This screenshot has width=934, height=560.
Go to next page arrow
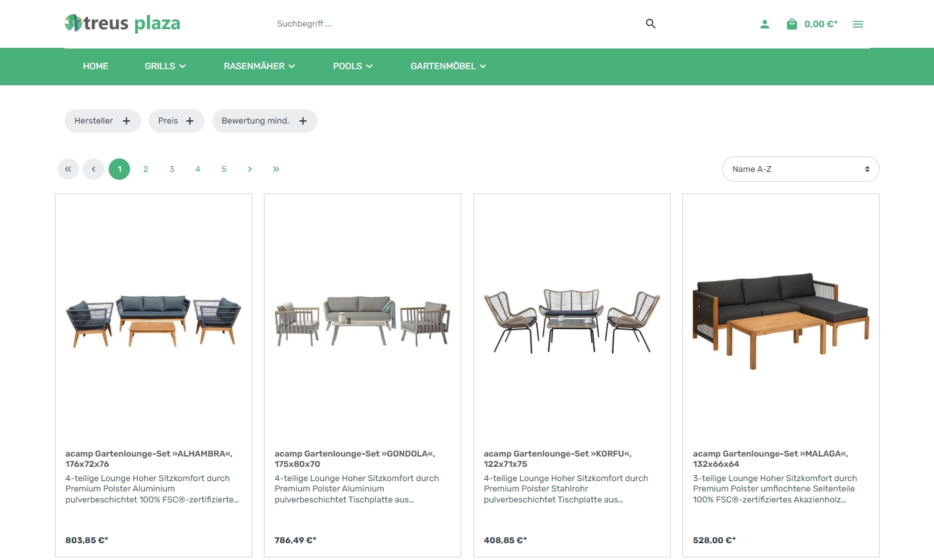250,169
